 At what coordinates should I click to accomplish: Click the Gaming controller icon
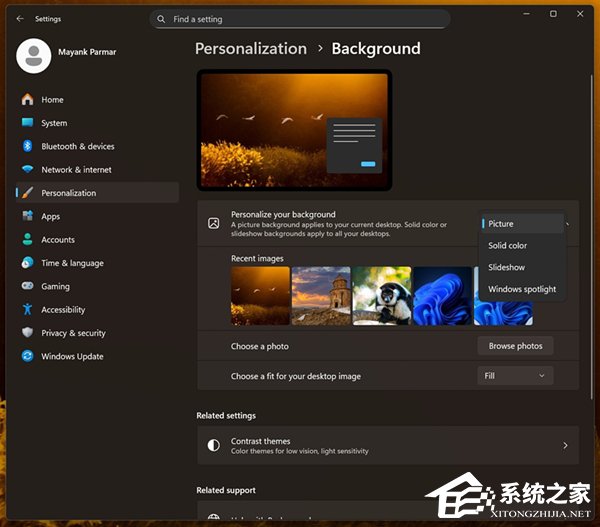coord(28,286)
